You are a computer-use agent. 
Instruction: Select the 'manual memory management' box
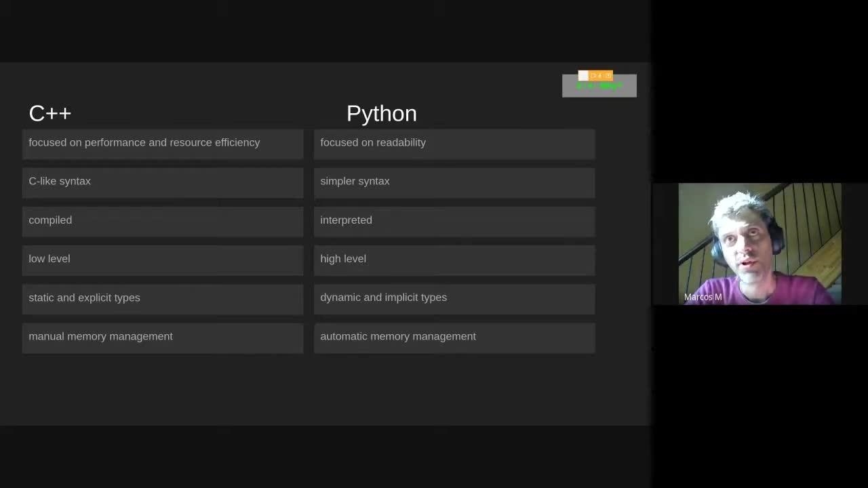pos(163,337)
